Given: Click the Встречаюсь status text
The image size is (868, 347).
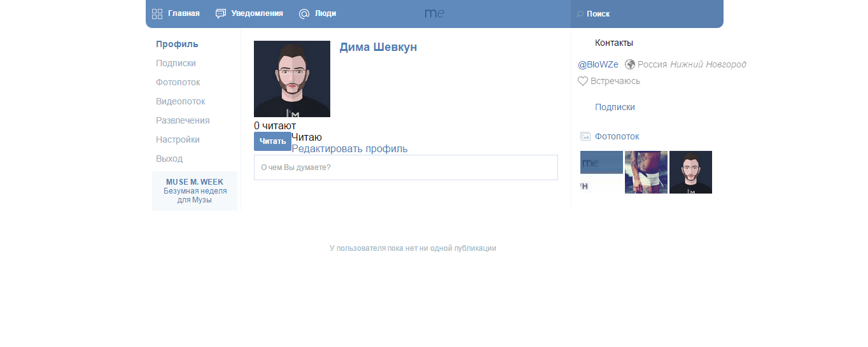Looking at the screenshot, I should click(615, 81).
